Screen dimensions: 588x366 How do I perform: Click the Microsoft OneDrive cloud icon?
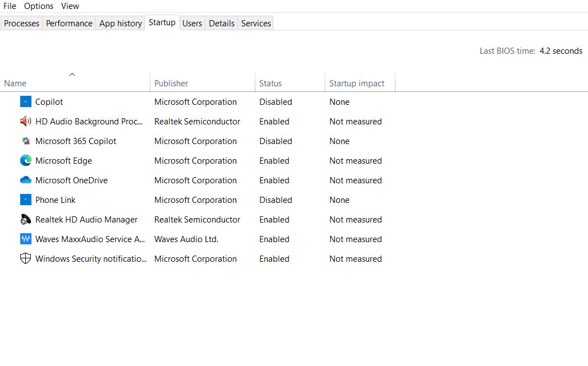click(x=25, y=180)
